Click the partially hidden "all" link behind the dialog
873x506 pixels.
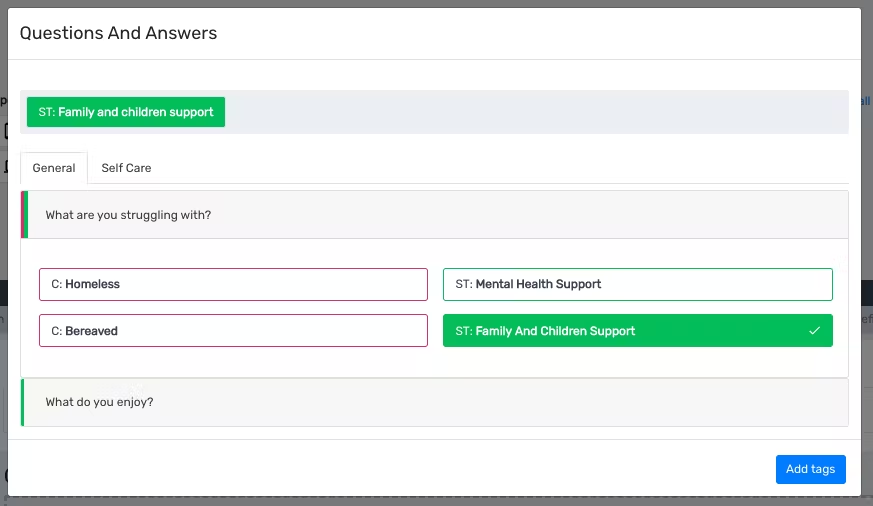[865, 101]
